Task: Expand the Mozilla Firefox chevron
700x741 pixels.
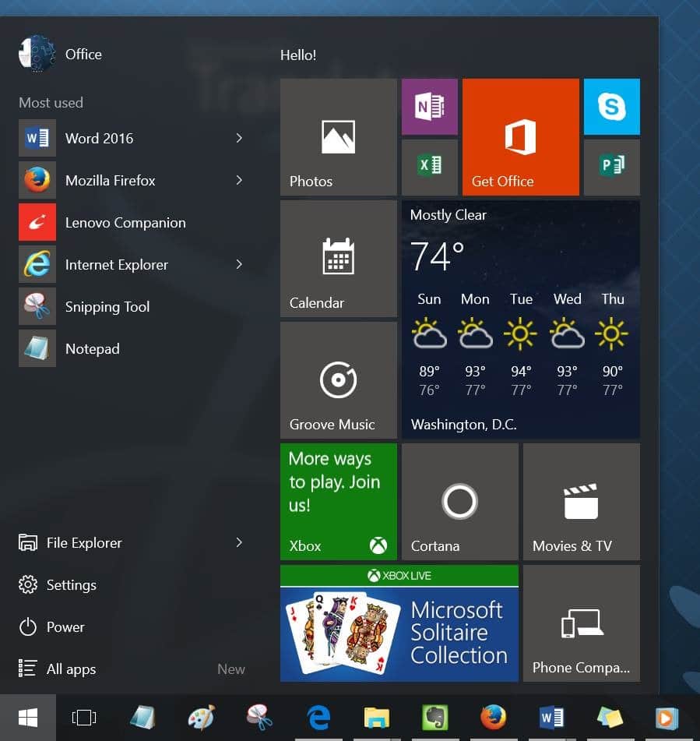Action: pyautogui.click(x=239, y=180)
